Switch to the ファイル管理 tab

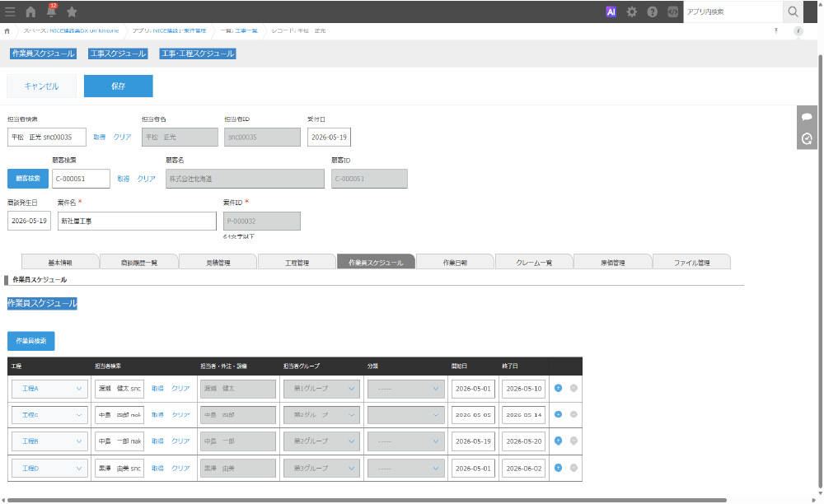[691, 262]
